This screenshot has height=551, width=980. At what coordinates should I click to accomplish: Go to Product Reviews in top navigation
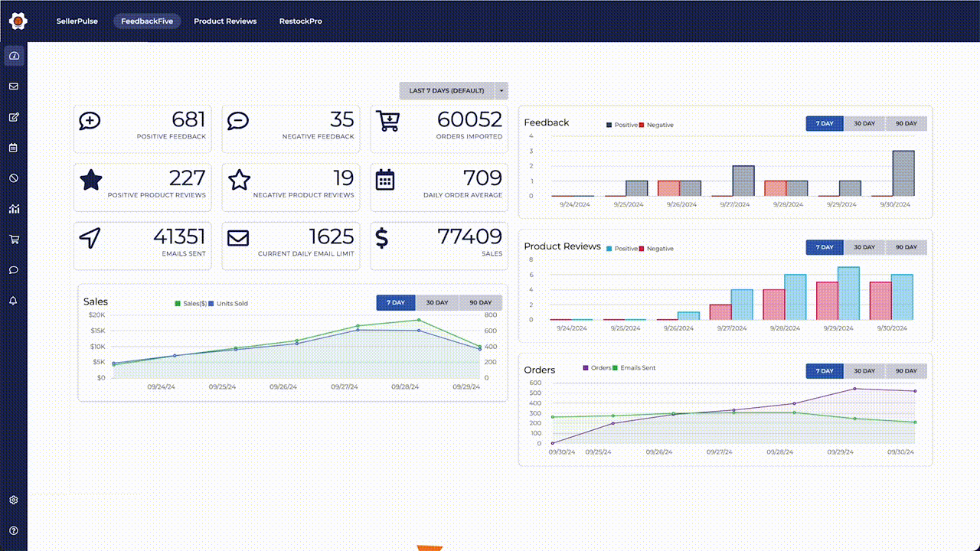pos(225,21)
